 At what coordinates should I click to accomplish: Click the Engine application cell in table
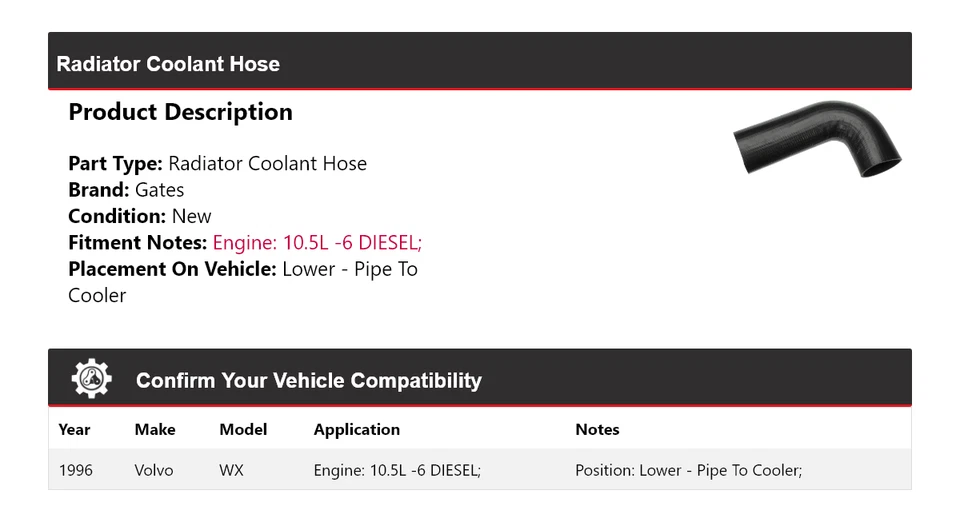click(397, 470)
